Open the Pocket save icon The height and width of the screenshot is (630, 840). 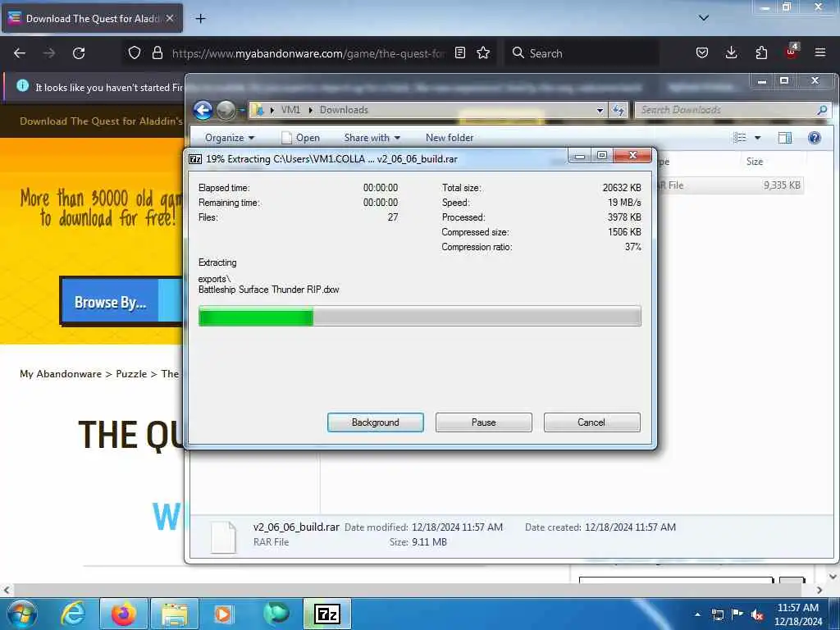[x=702, y=53]
